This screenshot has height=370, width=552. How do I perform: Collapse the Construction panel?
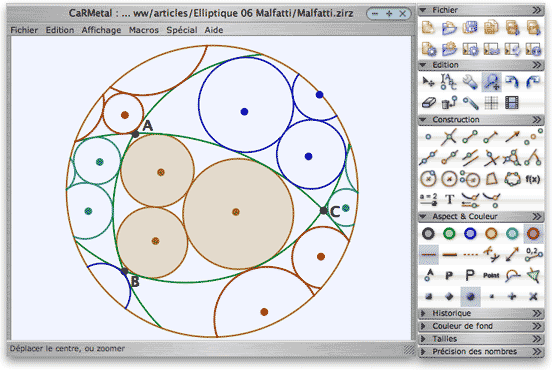(481, 120)
